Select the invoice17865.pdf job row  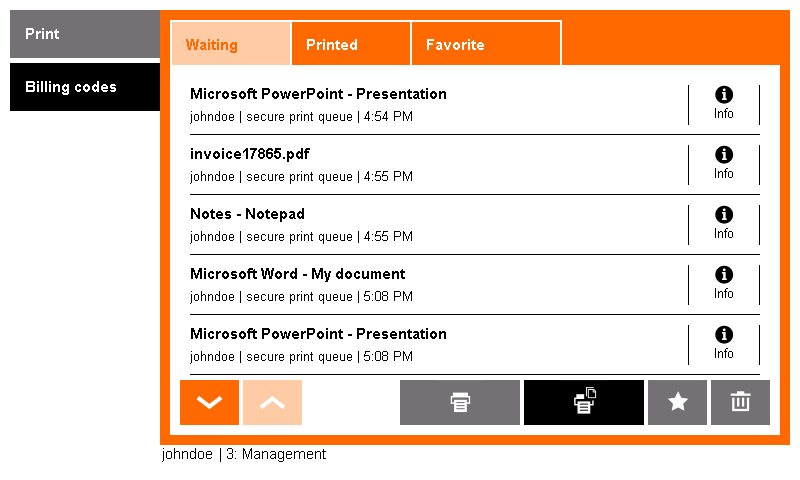439,165
